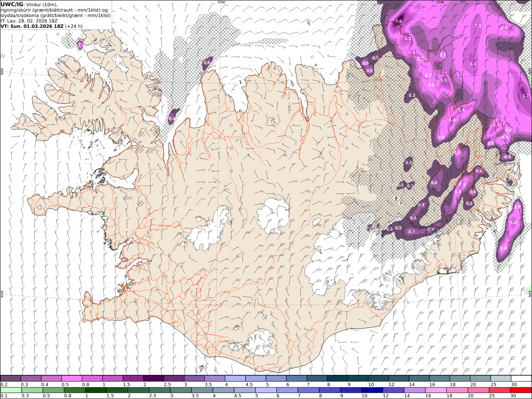Pick the pale green rain swatch between 0.1 and 0.3

(11, 390)
